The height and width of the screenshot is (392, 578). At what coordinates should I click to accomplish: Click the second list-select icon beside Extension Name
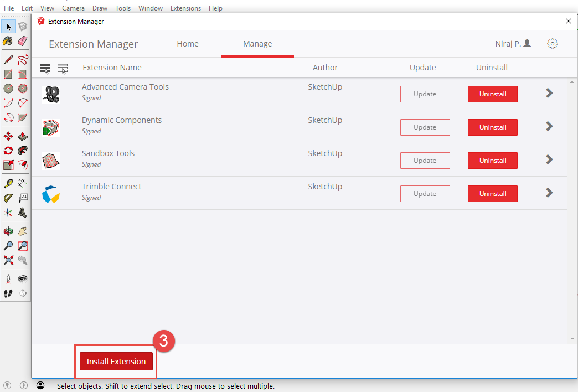(x=63, y=69)
